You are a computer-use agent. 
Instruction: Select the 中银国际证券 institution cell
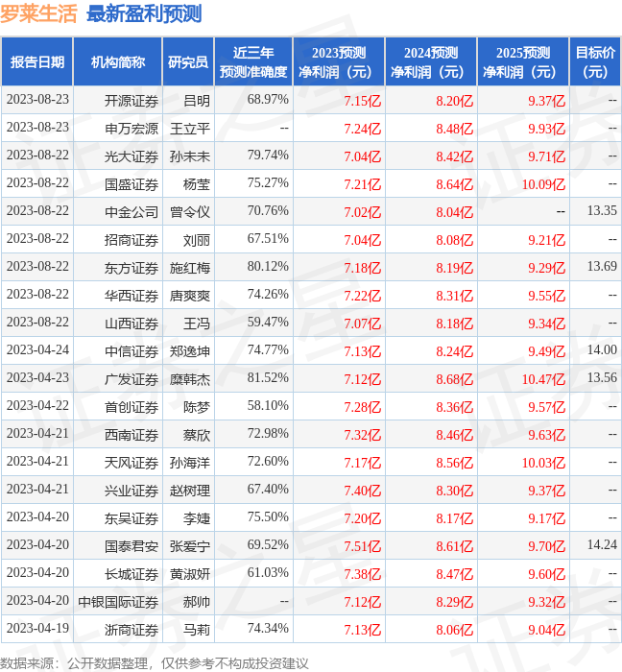pos(118,602)
